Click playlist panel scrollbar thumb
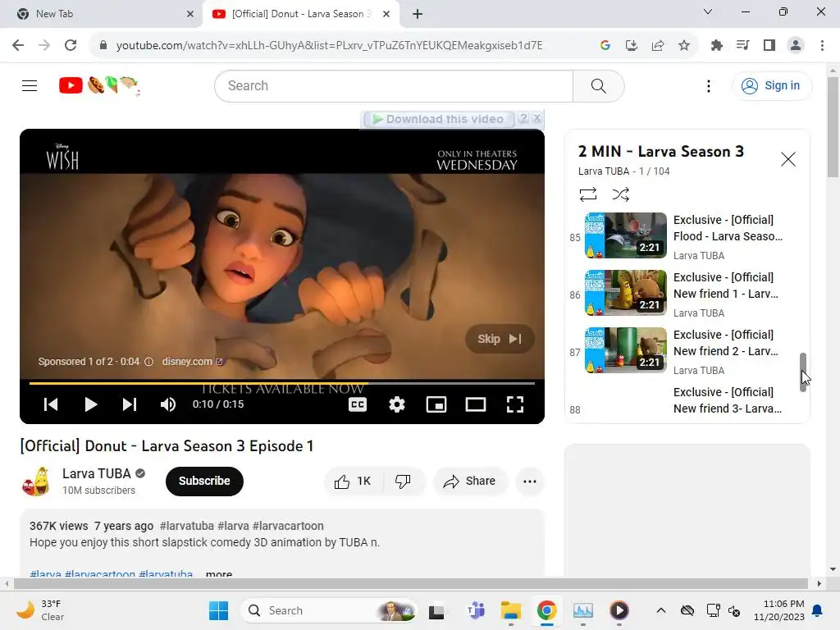Screen dimensions: 840x630 pos(802,372)
